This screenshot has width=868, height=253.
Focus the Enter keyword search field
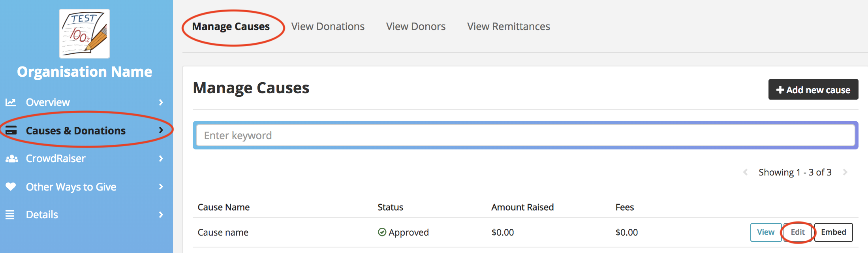526,135
